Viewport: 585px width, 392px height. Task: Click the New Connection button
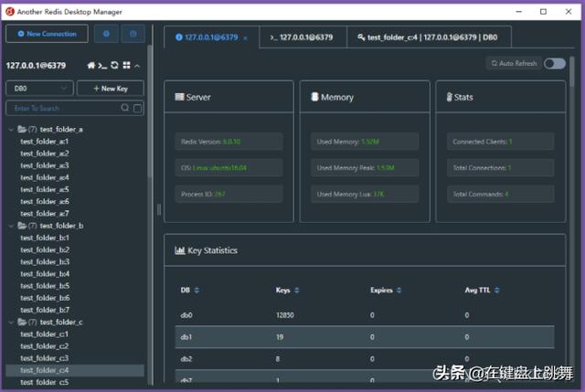pos(47,34)
